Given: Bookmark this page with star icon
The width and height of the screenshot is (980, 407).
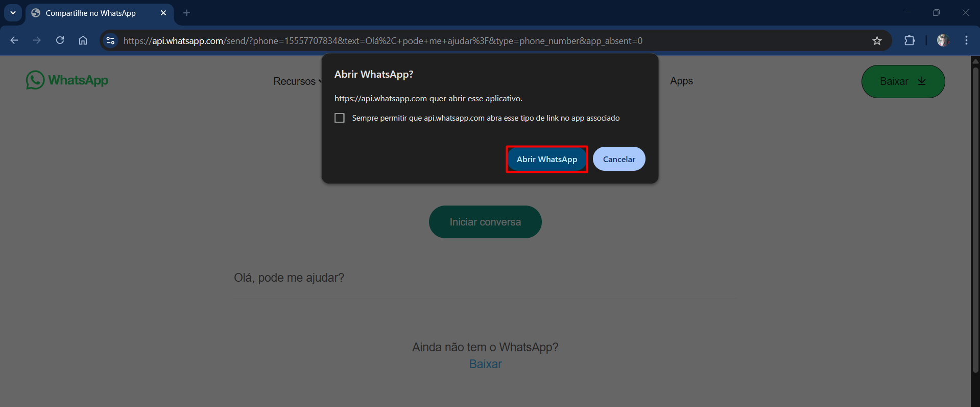Looking at the screenshot, I should (x=877, y=40).
